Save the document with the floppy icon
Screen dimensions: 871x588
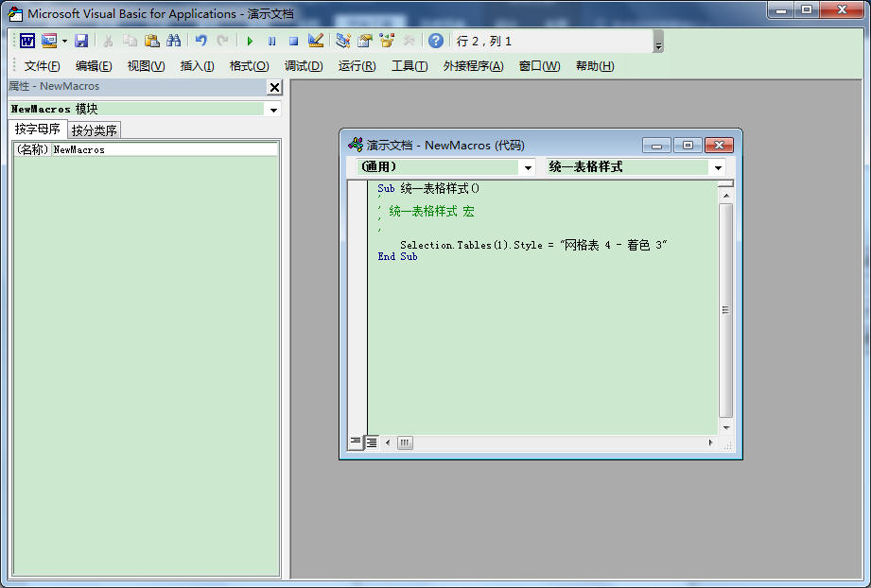coord(81,41)
